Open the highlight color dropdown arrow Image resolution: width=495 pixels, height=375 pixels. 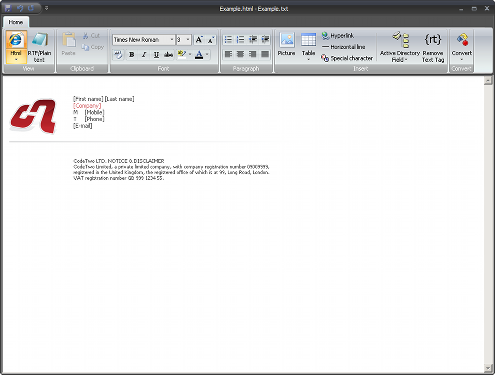pos(190,54)
